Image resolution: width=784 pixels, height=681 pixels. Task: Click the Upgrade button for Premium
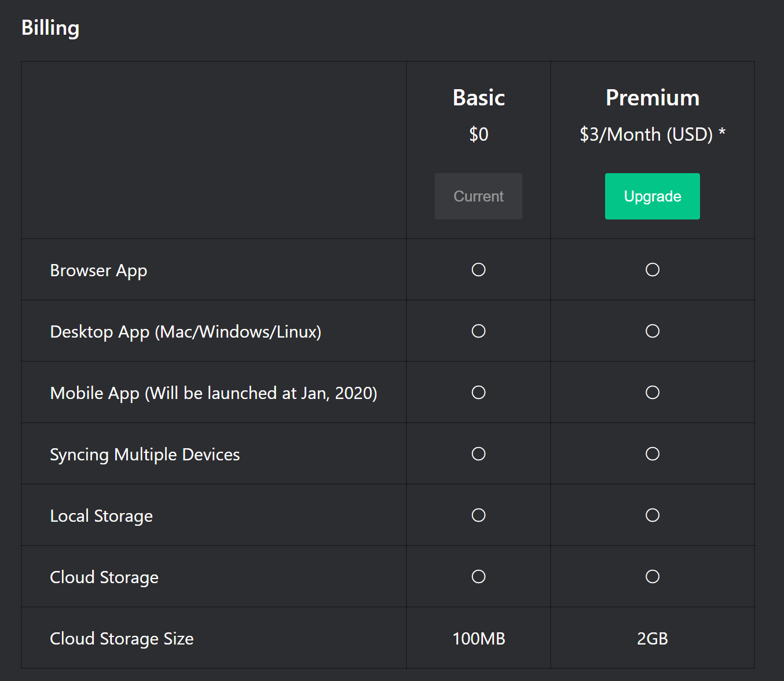(652, 196)
